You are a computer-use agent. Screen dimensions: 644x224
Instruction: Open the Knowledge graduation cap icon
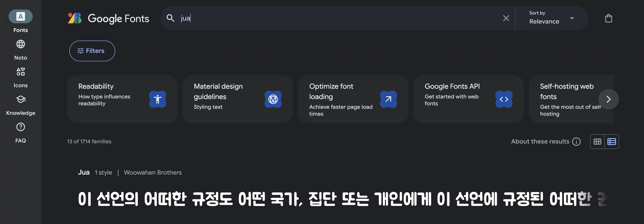click(20, 99)
